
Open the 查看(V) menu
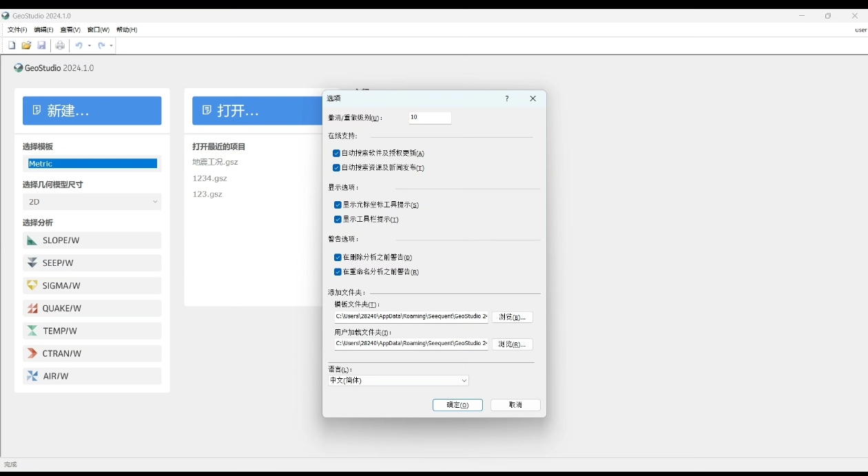coord(70,30)
